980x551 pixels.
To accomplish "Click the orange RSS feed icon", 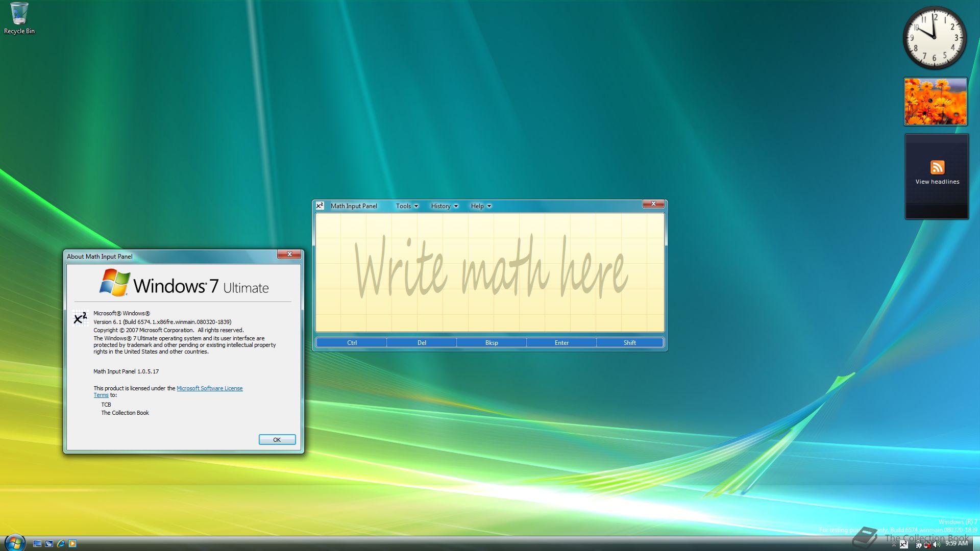I will (x=937, y=167).
